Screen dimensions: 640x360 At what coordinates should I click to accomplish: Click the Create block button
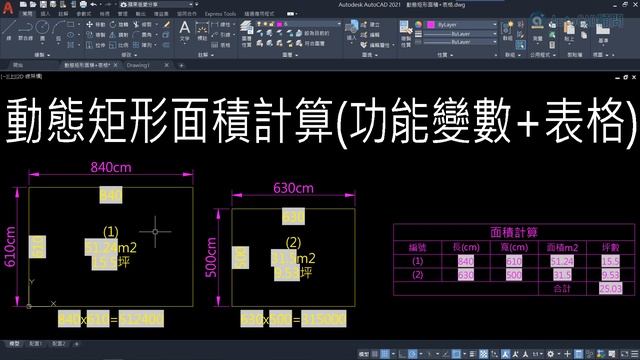pos(370,25)
